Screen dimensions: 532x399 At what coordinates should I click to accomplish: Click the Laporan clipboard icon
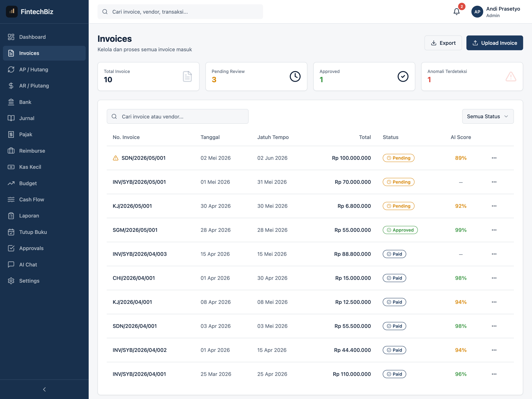[11, 216]
